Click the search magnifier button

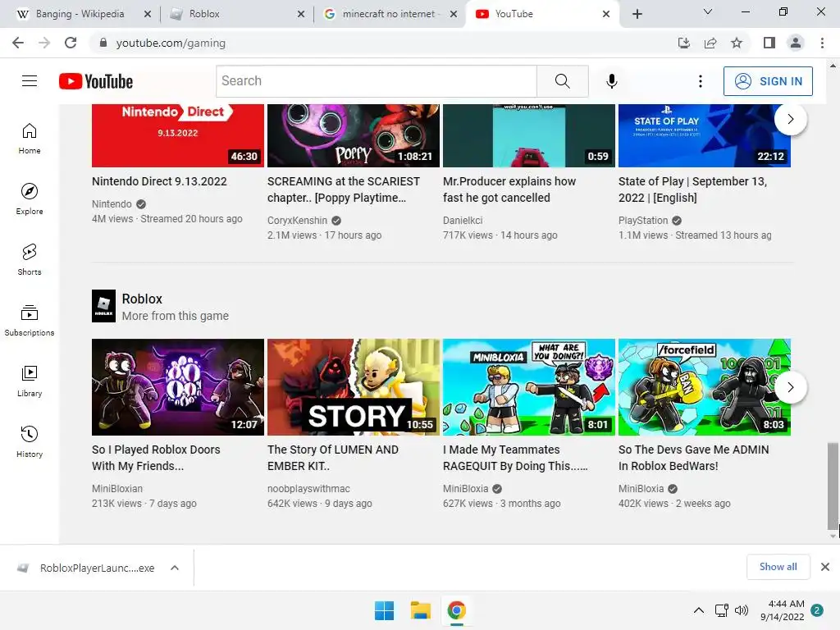tap(563, 81)
